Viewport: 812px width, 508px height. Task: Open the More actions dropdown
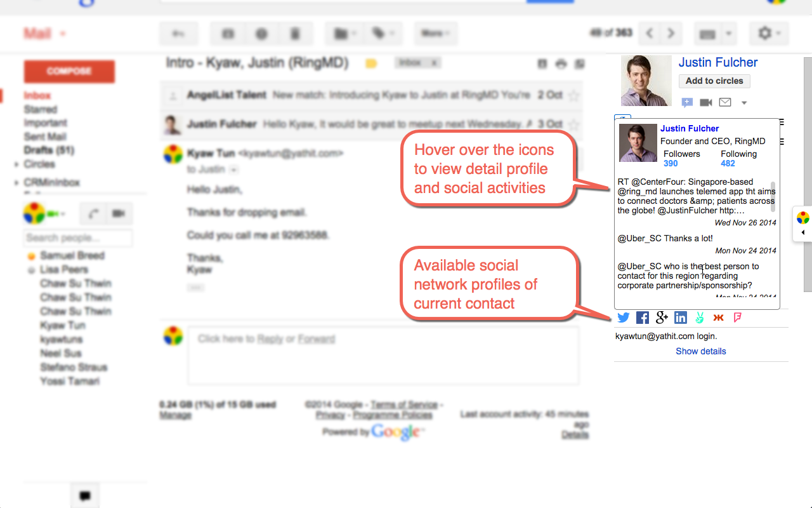click(x=436, y=34)
